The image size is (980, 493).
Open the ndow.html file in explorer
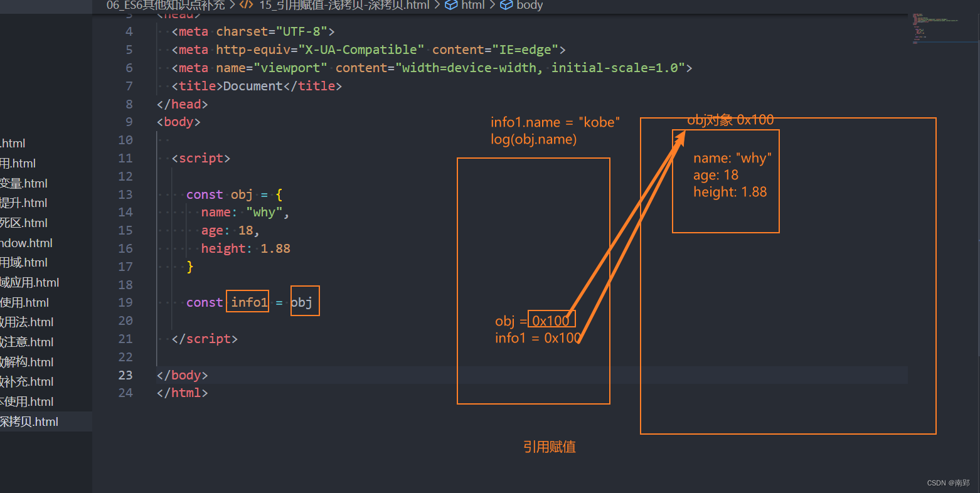[26, 243]
